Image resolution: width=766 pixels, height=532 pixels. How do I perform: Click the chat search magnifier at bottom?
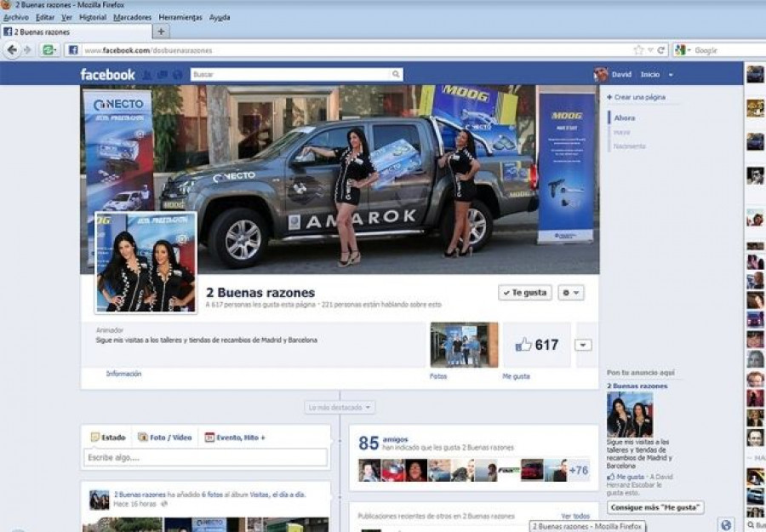tap(751, 525)
